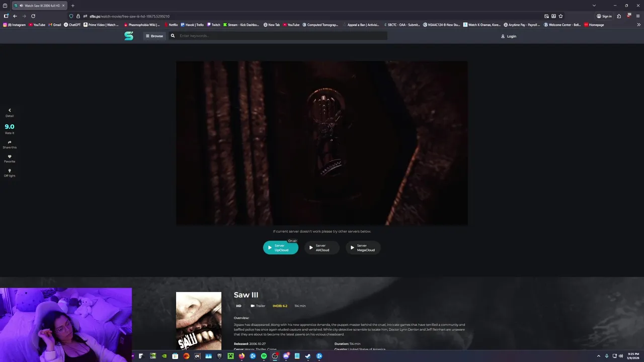Open the Login link
The image size is (644, 362).
click(509, 36)
